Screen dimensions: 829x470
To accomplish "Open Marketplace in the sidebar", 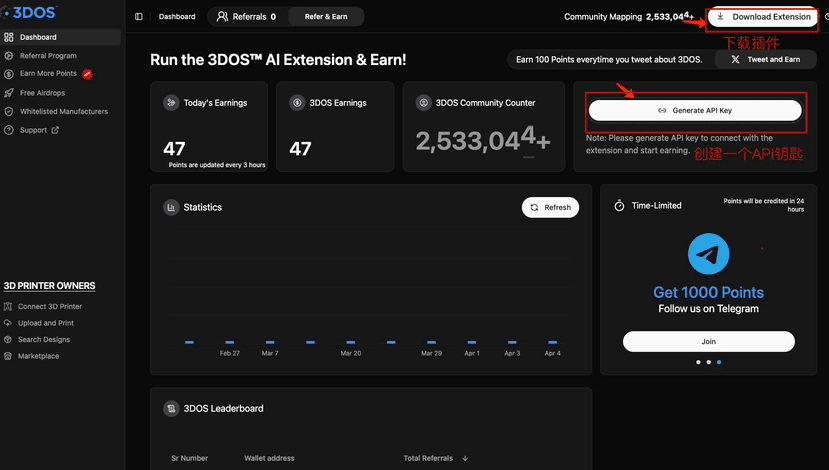I will [39, 356].
